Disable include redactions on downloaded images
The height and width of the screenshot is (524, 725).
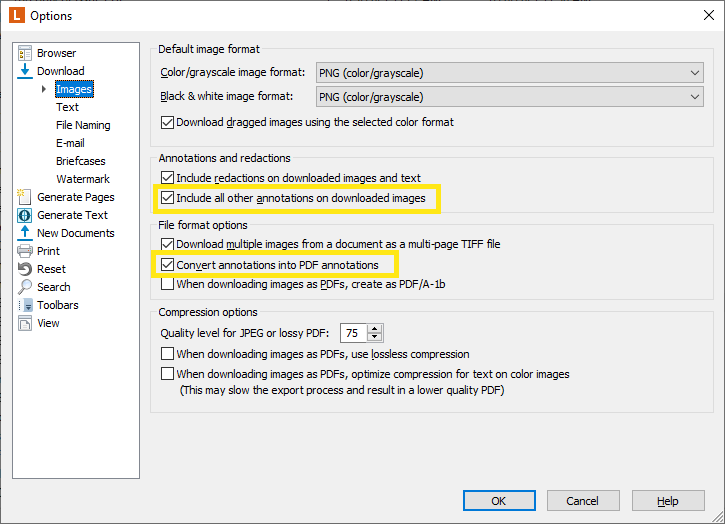pyautogui.click(x=167, y=178)
